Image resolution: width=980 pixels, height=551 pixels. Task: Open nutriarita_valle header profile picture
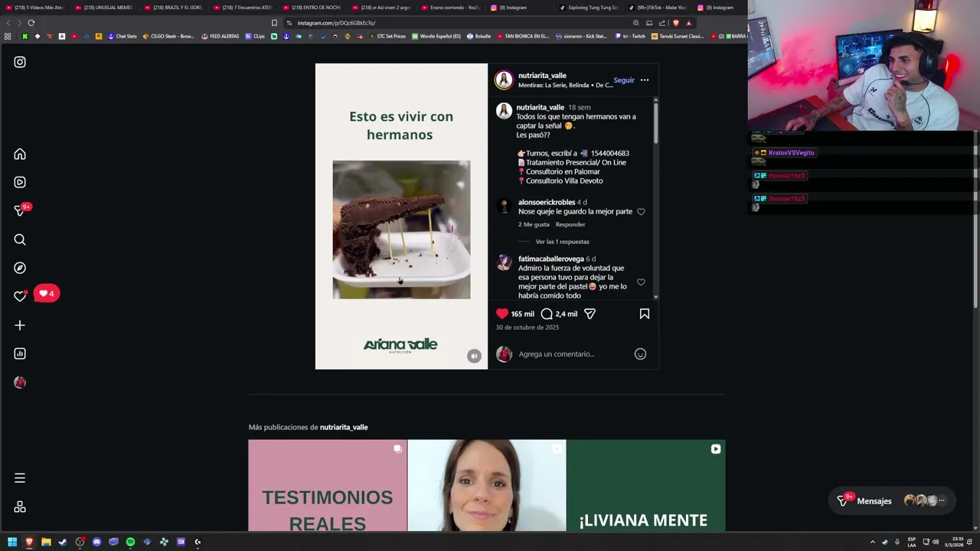click(x=504, y=80)
